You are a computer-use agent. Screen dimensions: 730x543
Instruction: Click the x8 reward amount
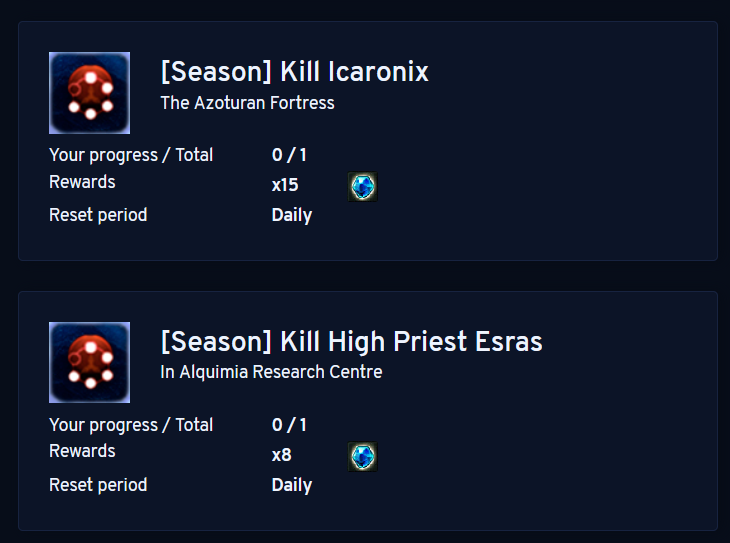click(x=281, y=455)
